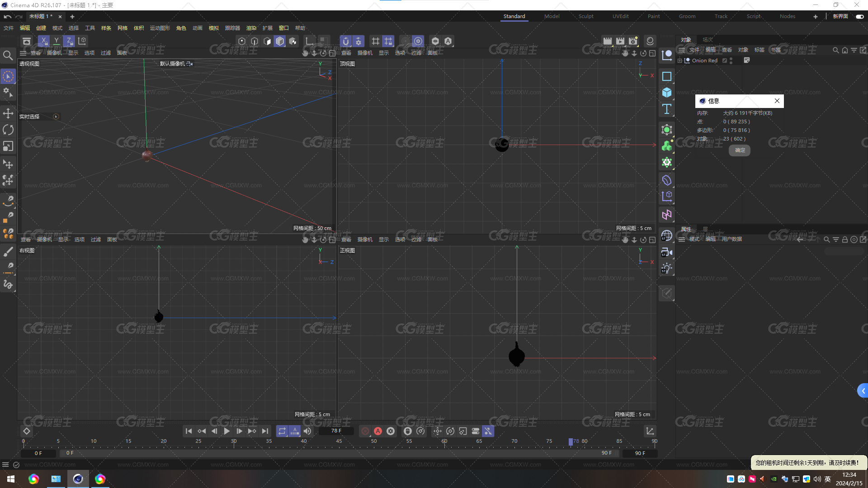Toggle enable snapping magnet icon

(x=346, y=41)
